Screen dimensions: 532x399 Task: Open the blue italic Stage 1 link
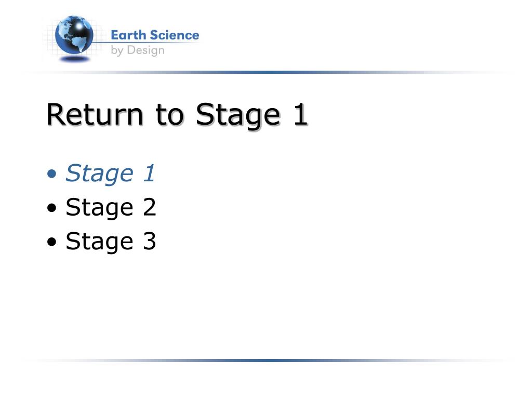pyautogui.click(x=110, y=174)
